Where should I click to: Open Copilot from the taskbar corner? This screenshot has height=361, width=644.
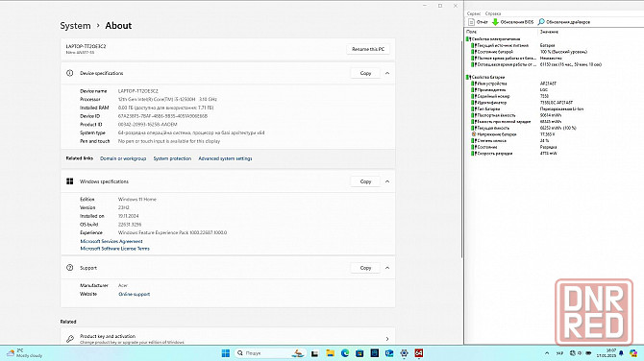tap(633, 353)
